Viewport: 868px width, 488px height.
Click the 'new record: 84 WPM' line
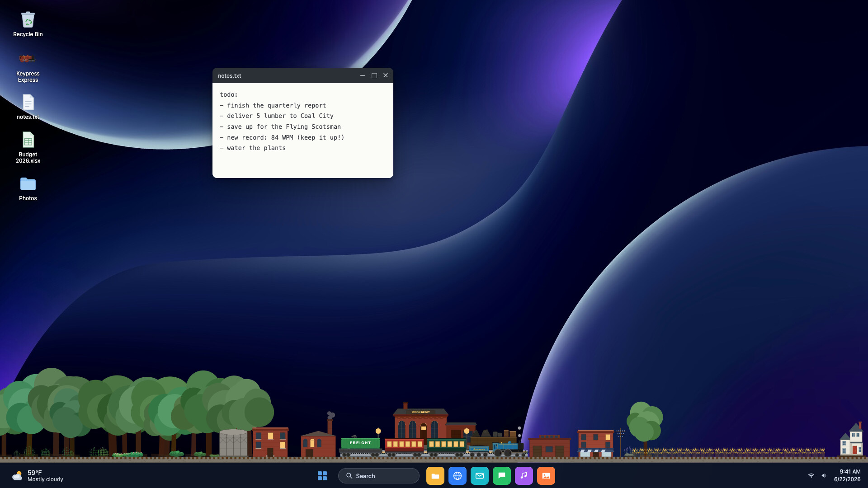[x=282, y=137]
